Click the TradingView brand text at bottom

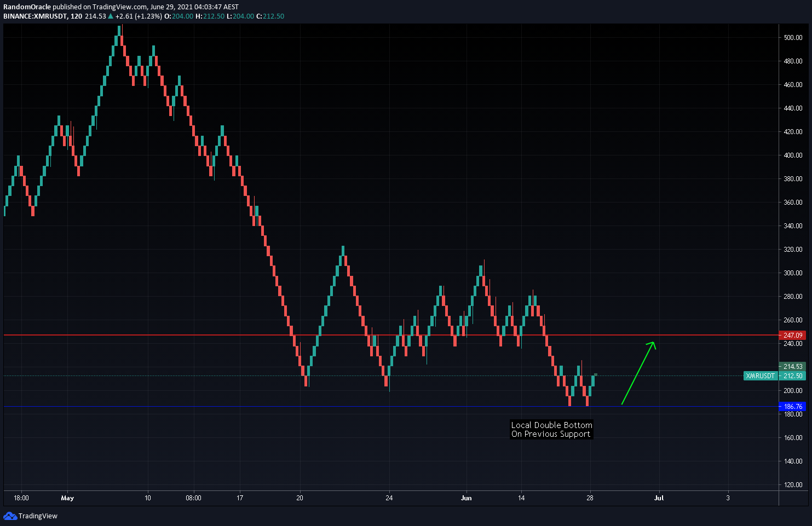[38, 516]
